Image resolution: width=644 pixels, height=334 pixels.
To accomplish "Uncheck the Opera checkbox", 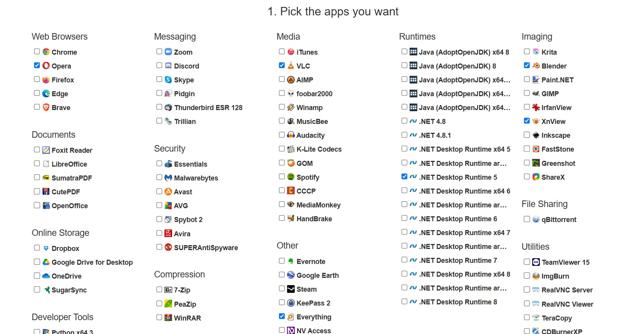I will click(37, 65).
